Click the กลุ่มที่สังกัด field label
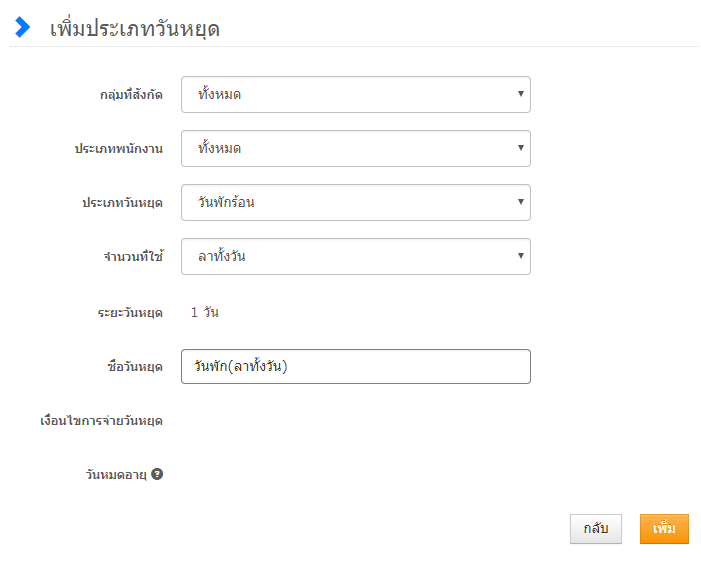This screenshot has height=563, width=701. point(131,95)
